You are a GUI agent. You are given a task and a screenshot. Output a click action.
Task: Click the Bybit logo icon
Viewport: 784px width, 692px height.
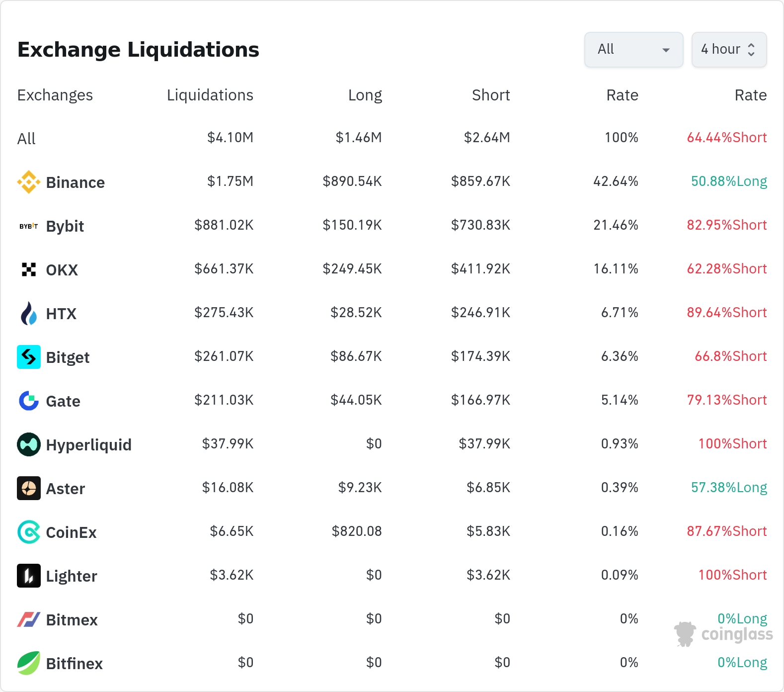(x=29, y=226)
